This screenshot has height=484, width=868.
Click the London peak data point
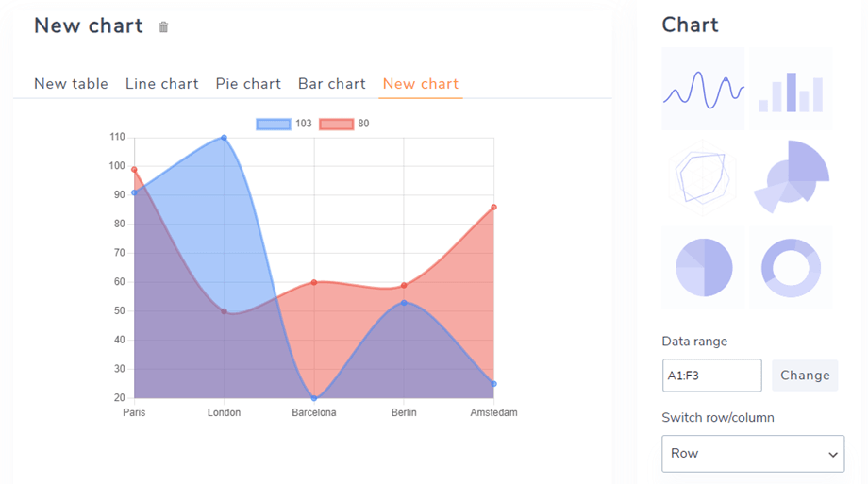click(224, 138)
